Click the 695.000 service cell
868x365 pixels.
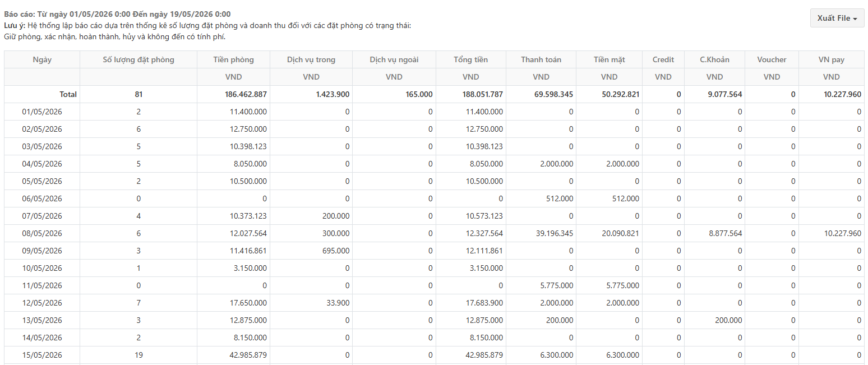(311, 251)
